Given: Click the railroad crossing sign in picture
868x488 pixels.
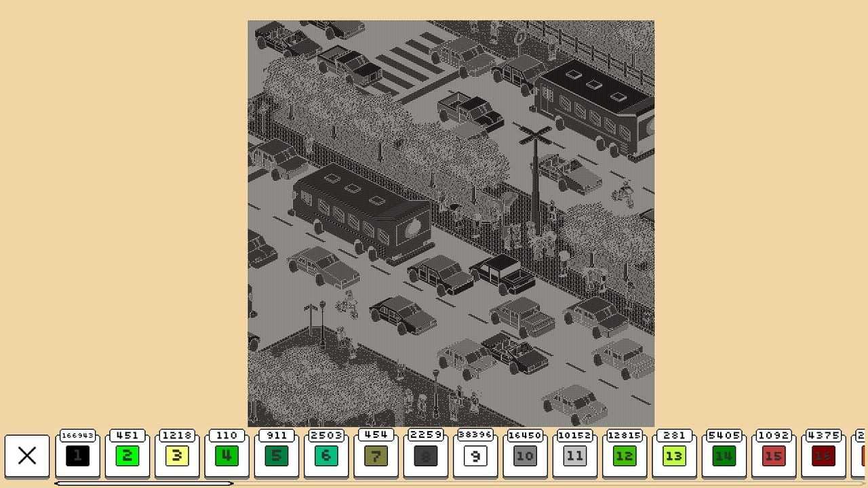Looking at the screenshot, I should point(535,136).
